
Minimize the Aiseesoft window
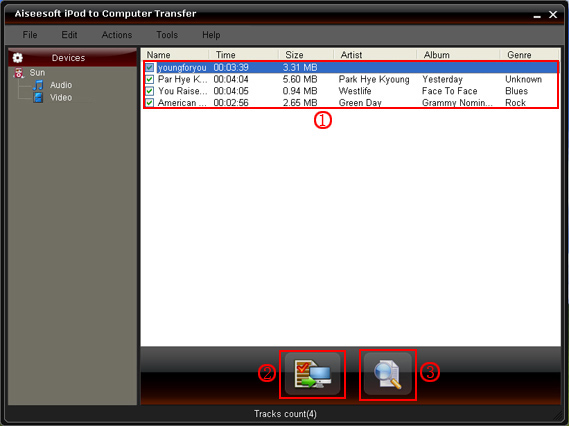click(537, 15)
